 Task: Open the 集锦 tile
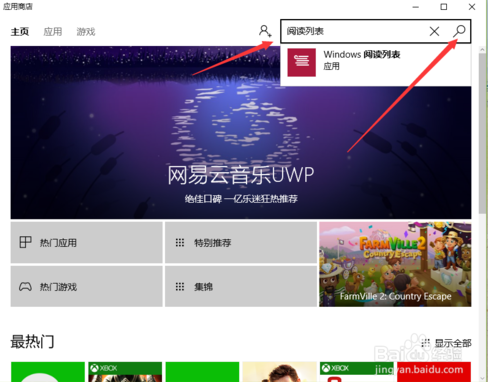coord(241,286)
